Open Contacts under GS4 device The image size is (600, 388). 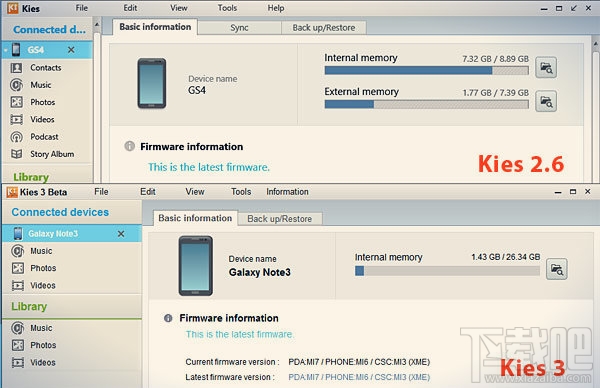pyautogui.click(x=46, y=68)
